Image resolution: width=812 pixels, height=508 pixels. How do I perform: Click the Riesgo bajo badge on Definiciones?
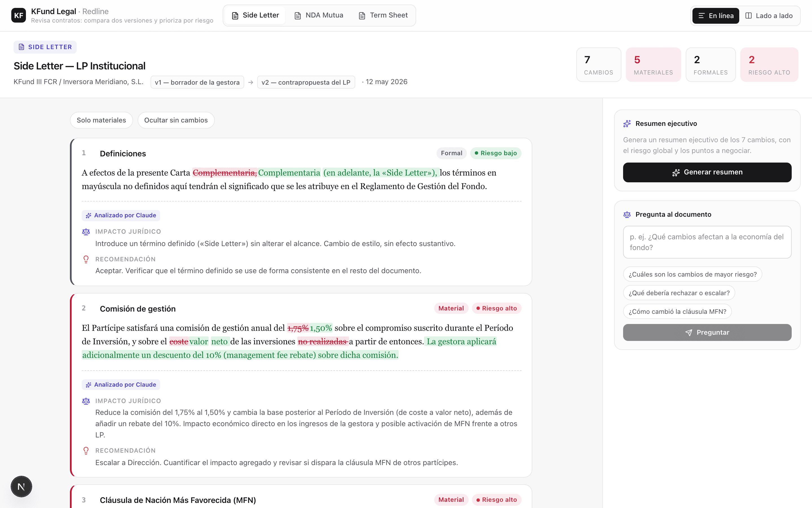click(496, 153)
